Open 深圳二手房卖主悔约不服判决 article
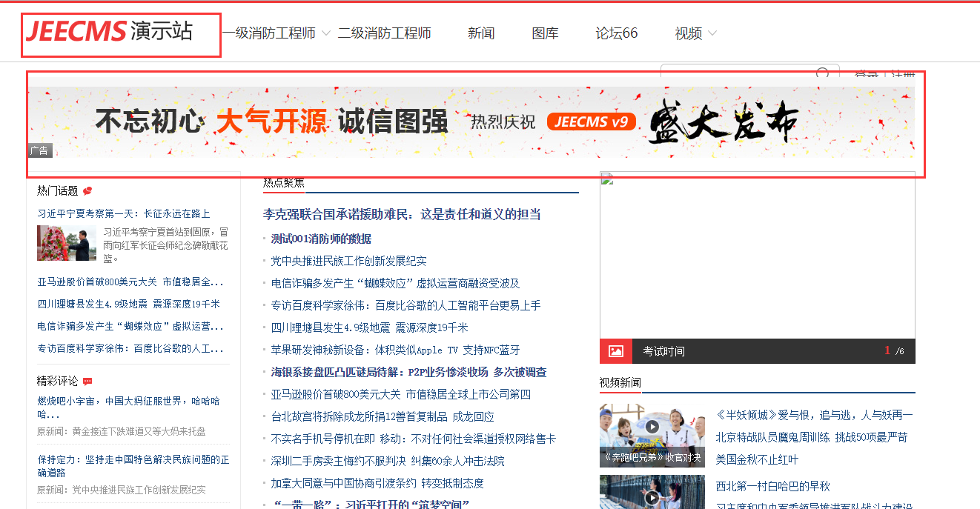The width and height of the screenshot is (980, 509). coord(388,461)
